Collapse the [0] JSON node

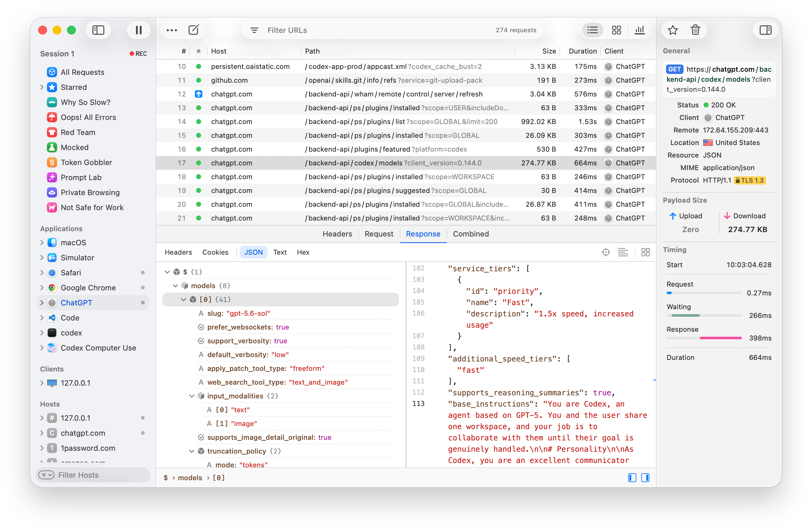(183, 299)
